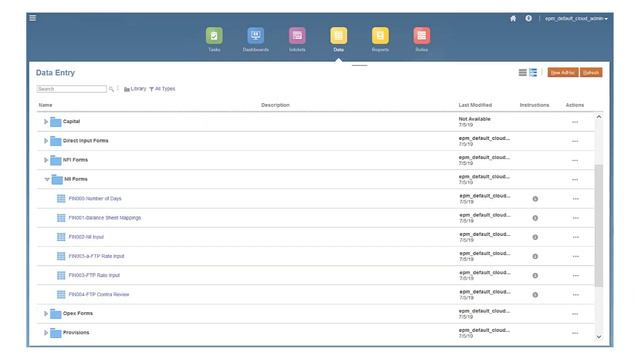Open FIN003 FTP Rate Input form
The width and height of the screenshot is (640, 360).
pyautogui.click(x=94, y=276)
